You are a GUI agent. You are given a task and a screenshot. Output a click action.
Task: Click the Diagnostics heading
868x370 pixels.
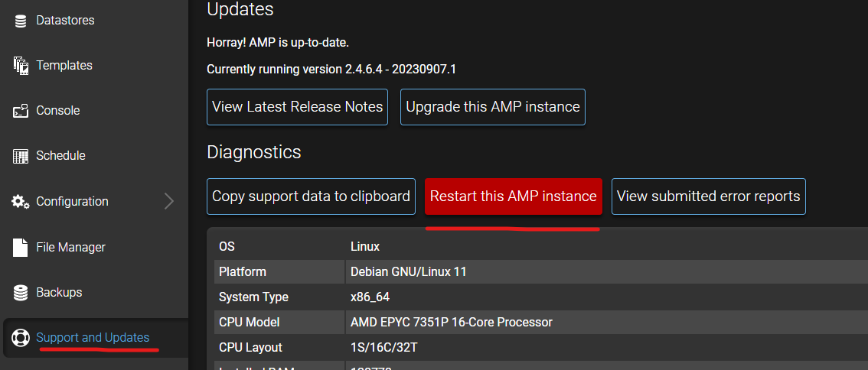point(254,151)
